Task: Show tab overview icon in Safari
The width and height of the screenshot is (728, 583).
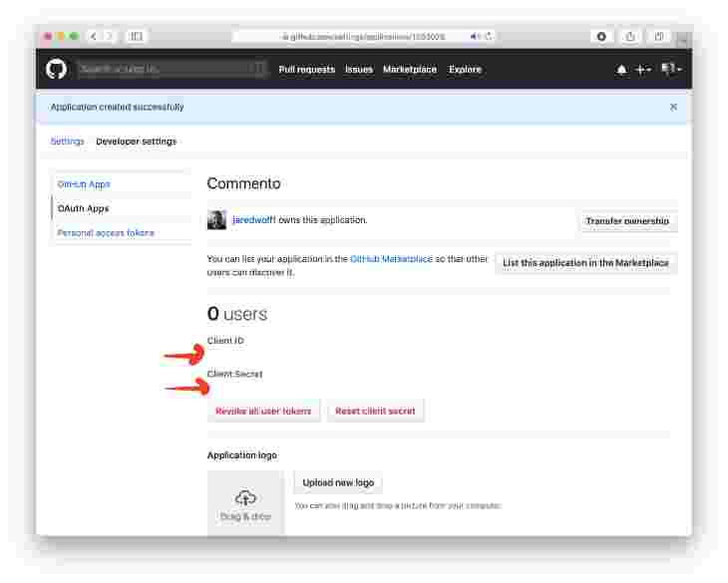Action: tap(659, 36)
